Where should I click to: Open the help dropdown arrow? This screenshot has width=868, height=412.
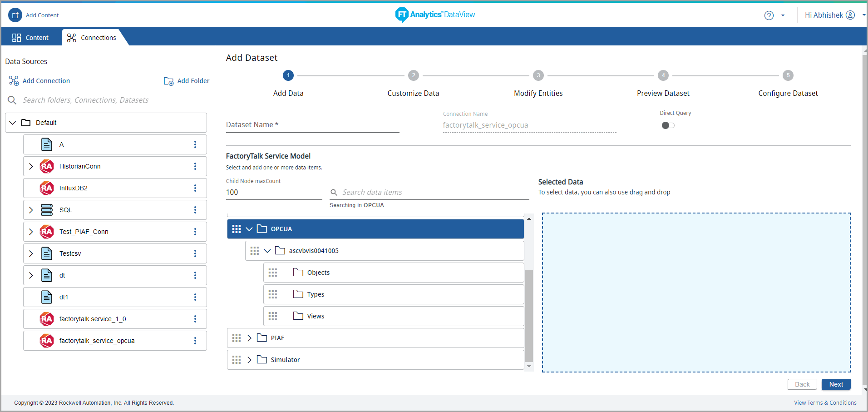point(783,15)
